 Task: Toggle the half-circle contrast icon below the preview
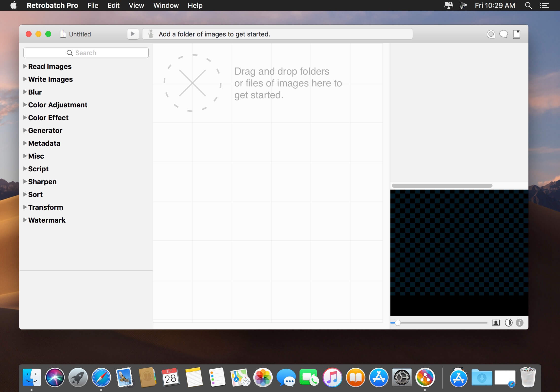coord(508,323)
